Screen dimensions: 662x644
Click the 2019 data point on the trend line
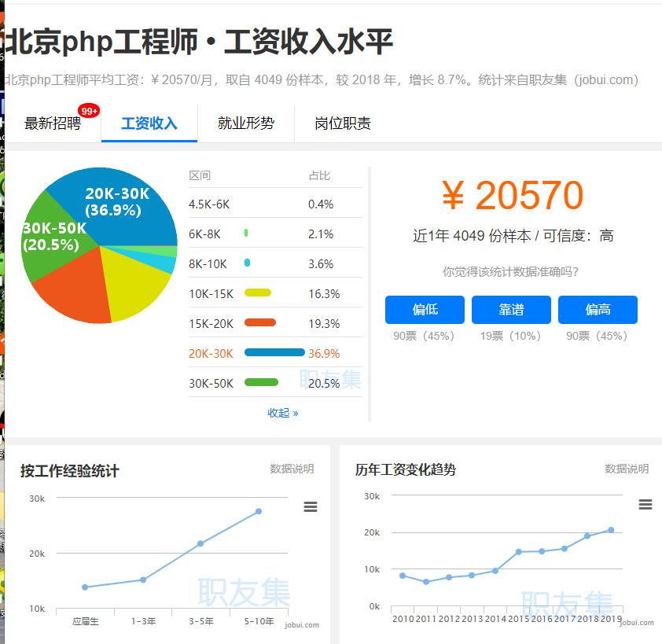[x=611, y=530]
